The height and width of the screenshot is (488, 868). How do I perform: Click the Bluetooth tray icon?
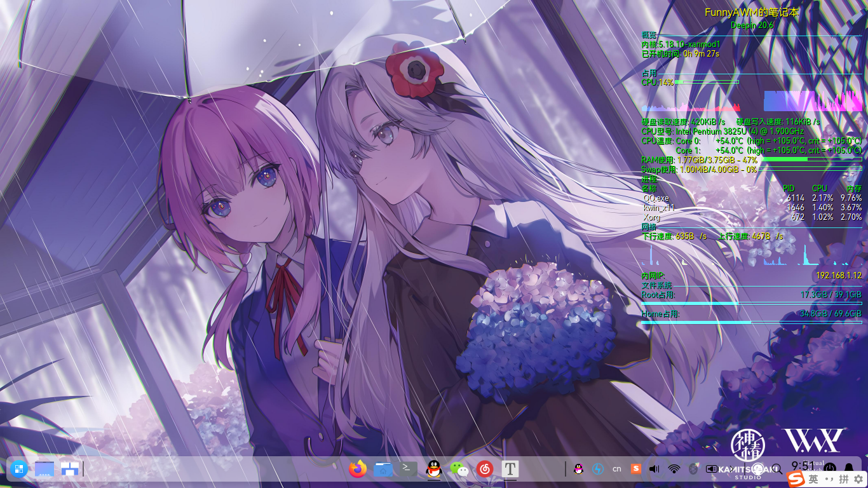pos(693,469)
